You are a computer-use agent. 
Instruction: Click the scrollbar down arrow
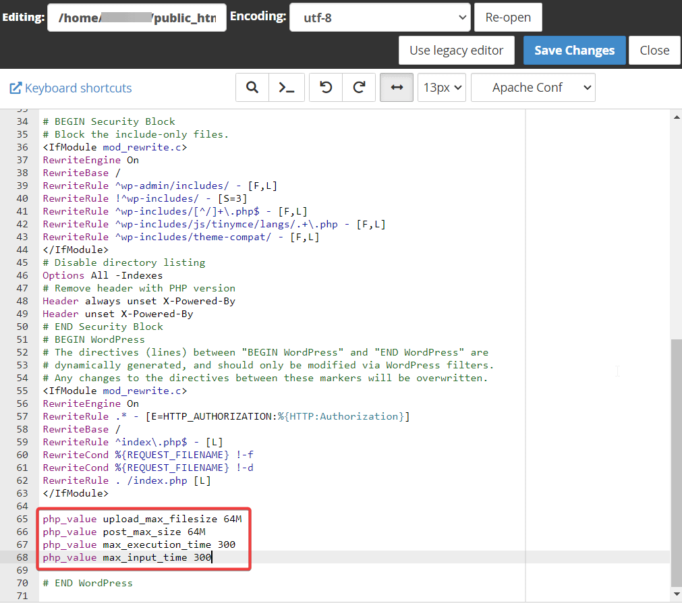[677, 594]
